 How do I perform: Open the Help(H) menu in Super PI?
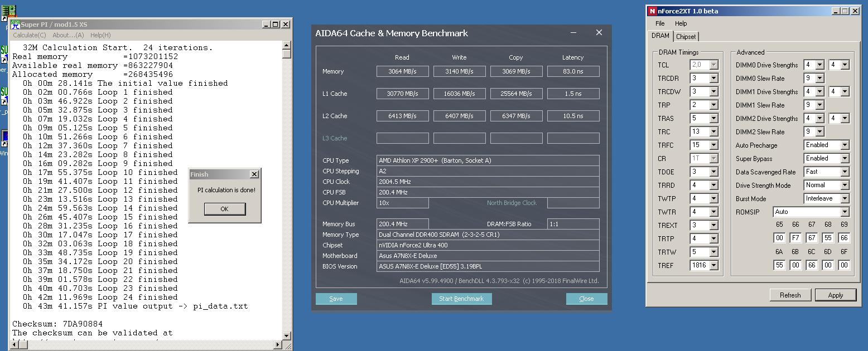(x=100, y=35)
